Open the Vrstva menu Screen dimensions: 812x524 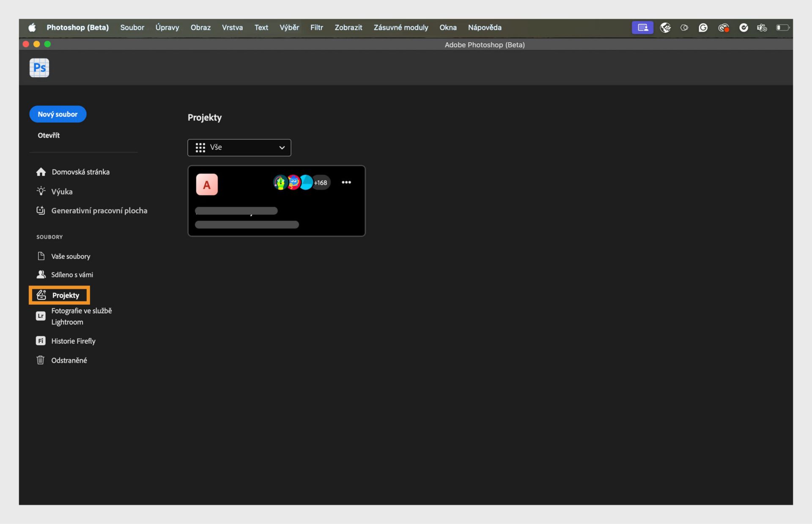click(x=232, y=27)
